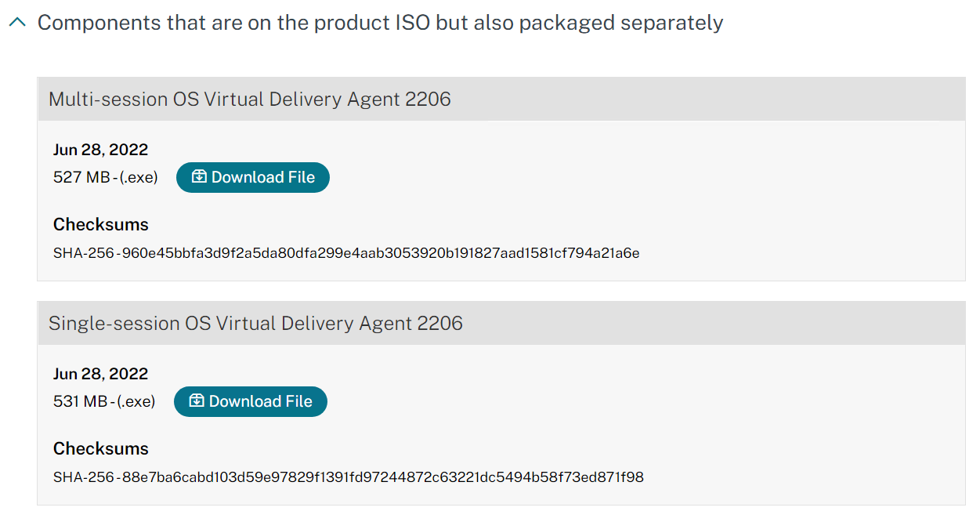
Task: Collapse the components section using the chevron arrow
Action: coord(17,23)
